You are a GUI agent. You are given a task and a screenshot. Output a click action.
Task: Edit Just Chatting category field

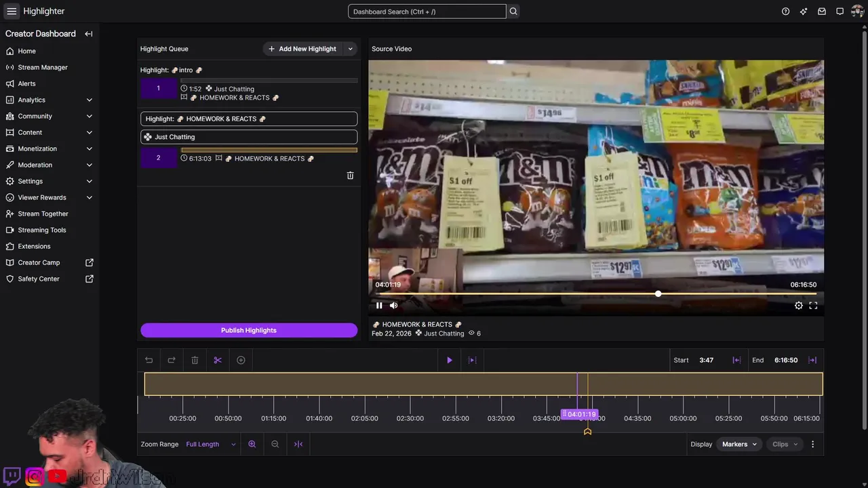coord(249,137)
